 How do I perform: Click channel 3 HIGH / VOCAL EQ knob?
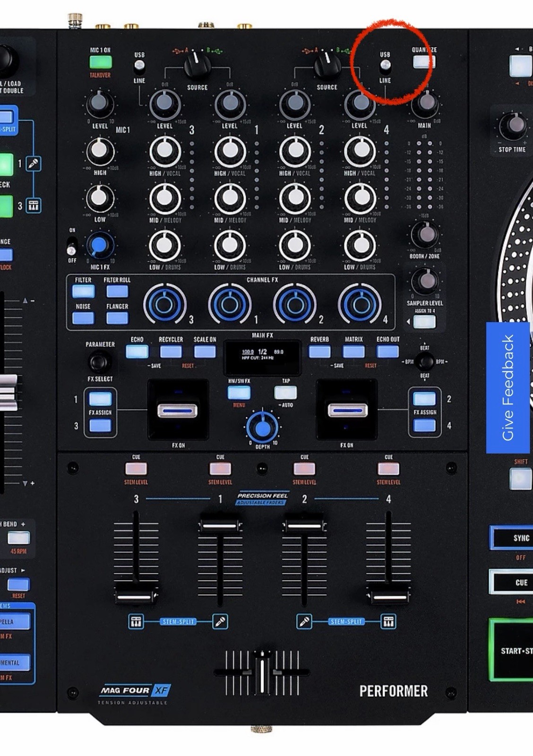pos(165,152)
